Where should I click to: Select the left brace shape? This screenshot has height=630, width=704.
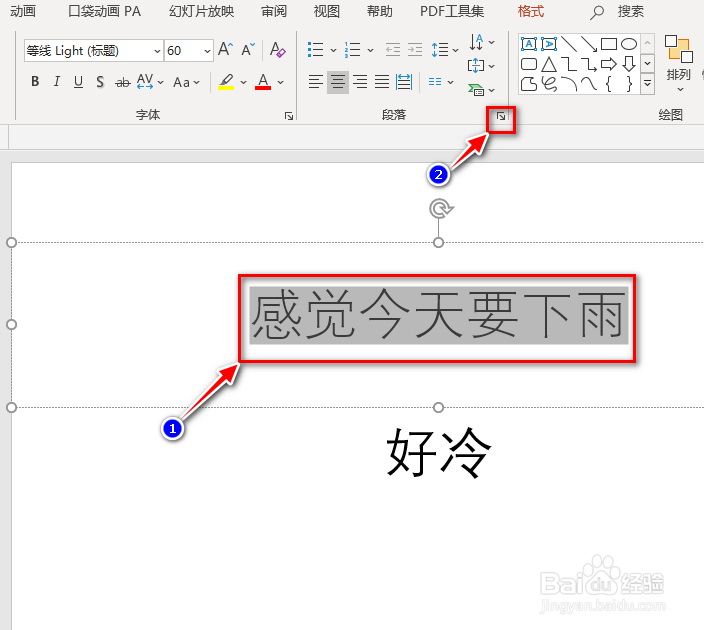click(609, 84)
